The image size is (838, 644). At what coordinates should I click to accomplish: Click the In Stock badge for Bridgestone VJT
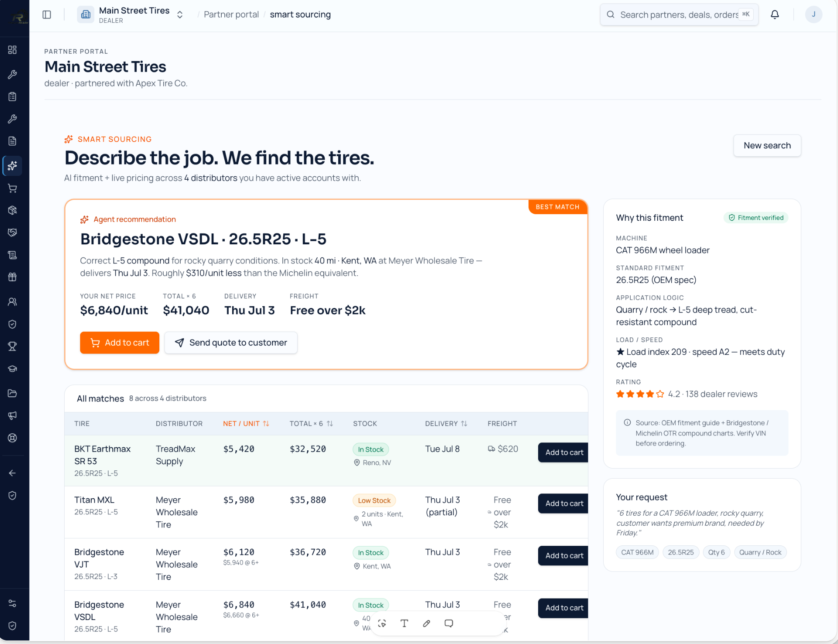tap(371, 553)
